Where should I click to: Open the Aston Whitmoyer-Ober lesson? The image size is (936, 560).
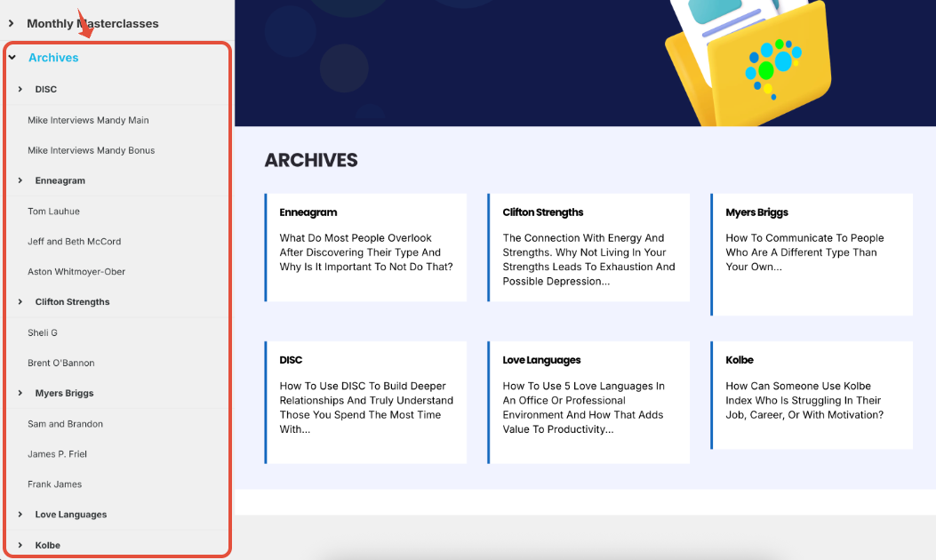tap(76, 272)
